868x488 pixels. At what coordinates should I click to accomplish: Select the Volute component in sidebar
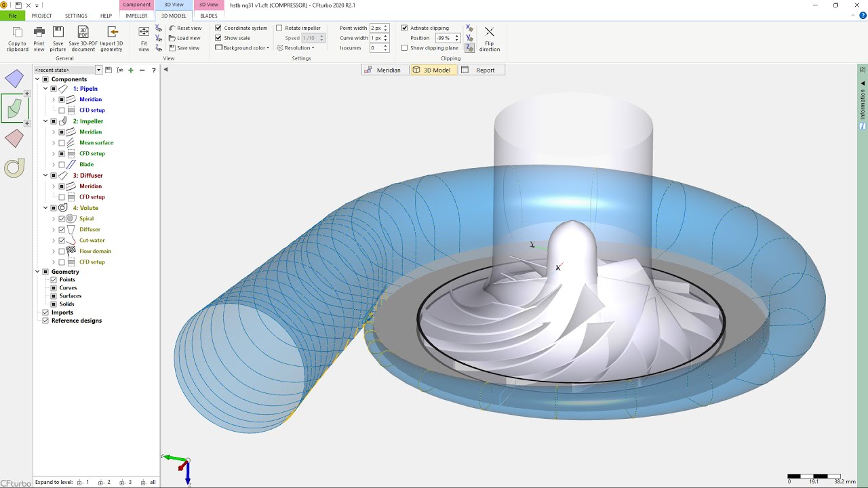point(14,168)
